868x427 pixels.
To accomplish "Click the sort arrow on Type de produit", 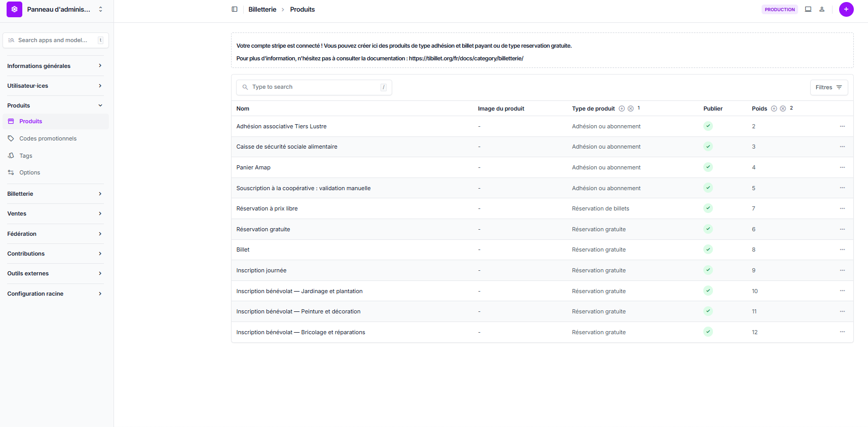I will pos(622,109).
